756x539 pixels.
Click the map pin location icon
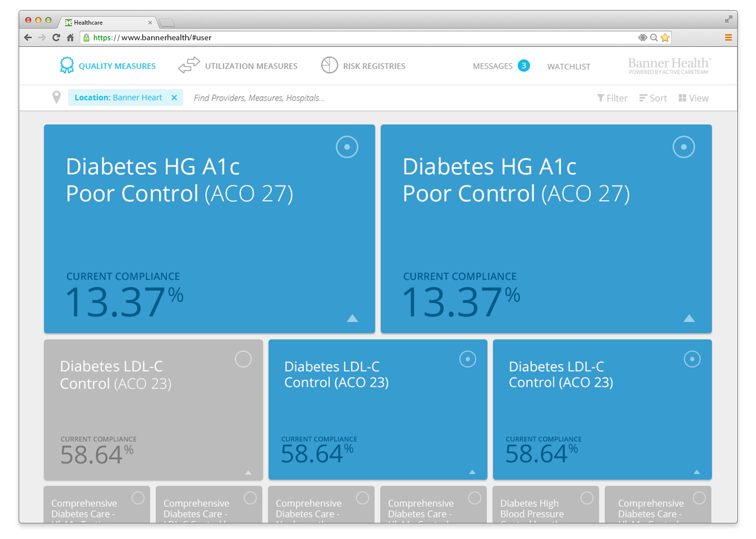(56, 97)
